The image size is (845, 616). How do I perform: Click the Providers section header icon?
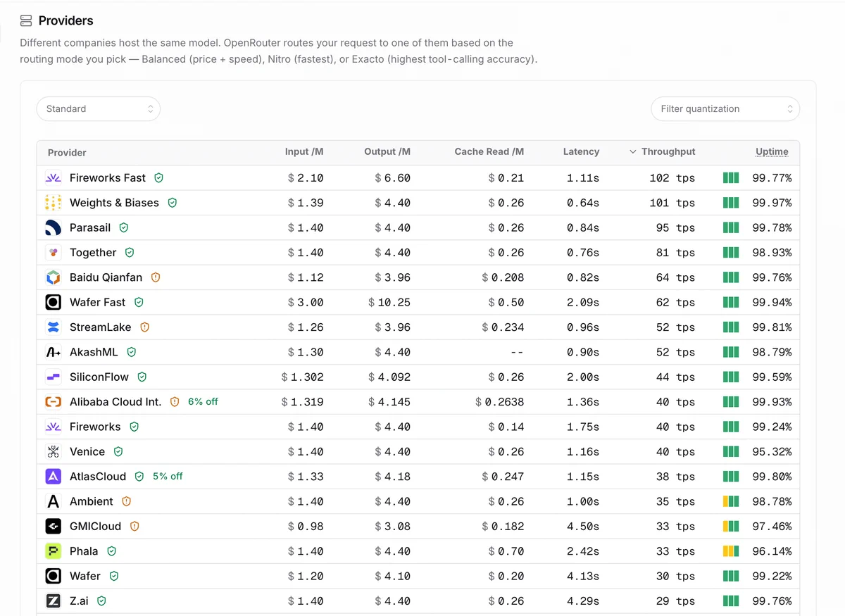[x=26, y=20]
